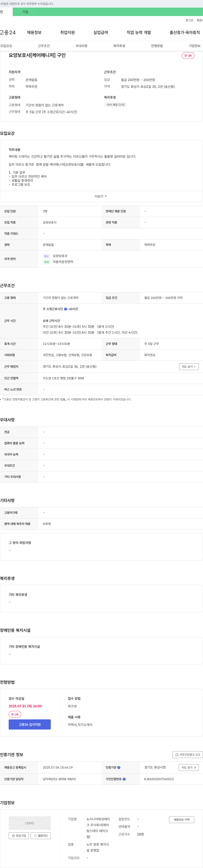Jump to the 모집요강 section tab
Viewport: 203px width, 868px height.
[x=6, y=46]
